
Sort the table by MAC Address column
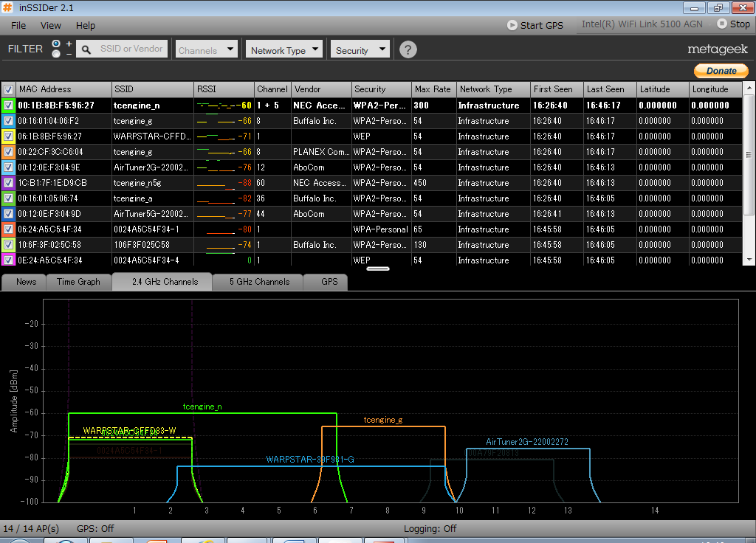63,89
